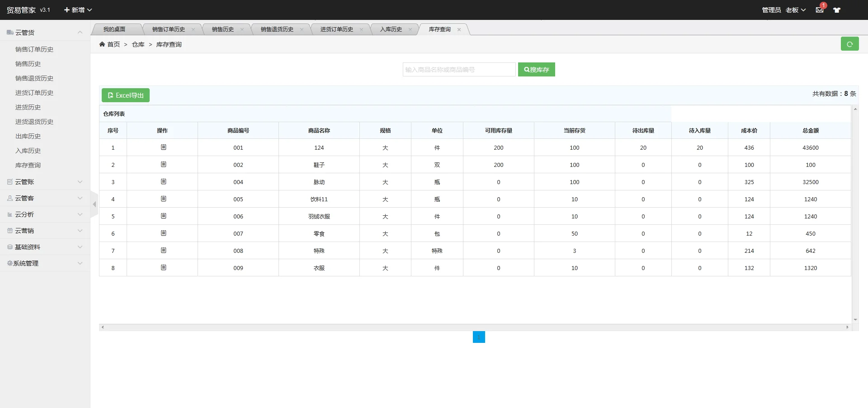The image size is (868, 408).
Task: Open detail icon for product 004
Action: click(163, 182)
